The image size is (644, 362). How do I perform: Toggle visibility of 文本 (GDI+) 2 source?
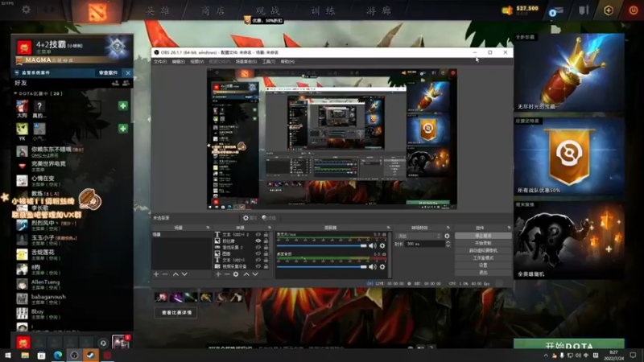coord(258,234)
